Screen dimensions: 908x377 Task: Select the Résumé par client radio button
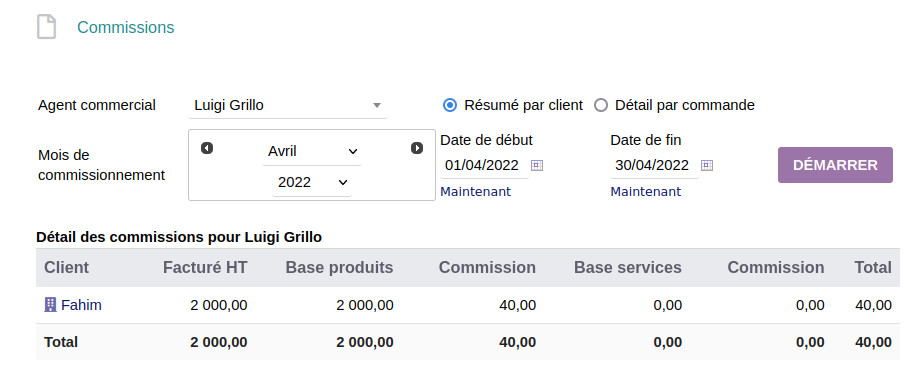pyautogui.click(x=449, y=105)
